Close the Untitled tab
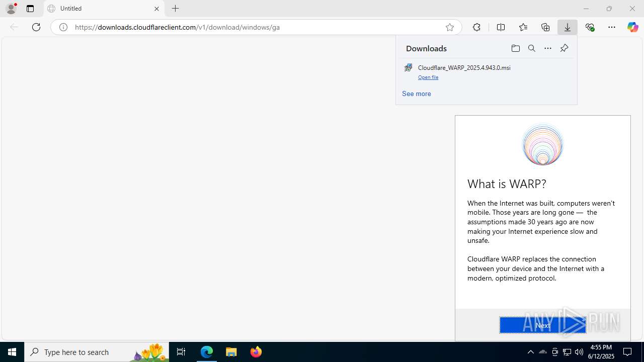Image resolution: width=644 pixels, height=362 pixels. click(156, 9)
